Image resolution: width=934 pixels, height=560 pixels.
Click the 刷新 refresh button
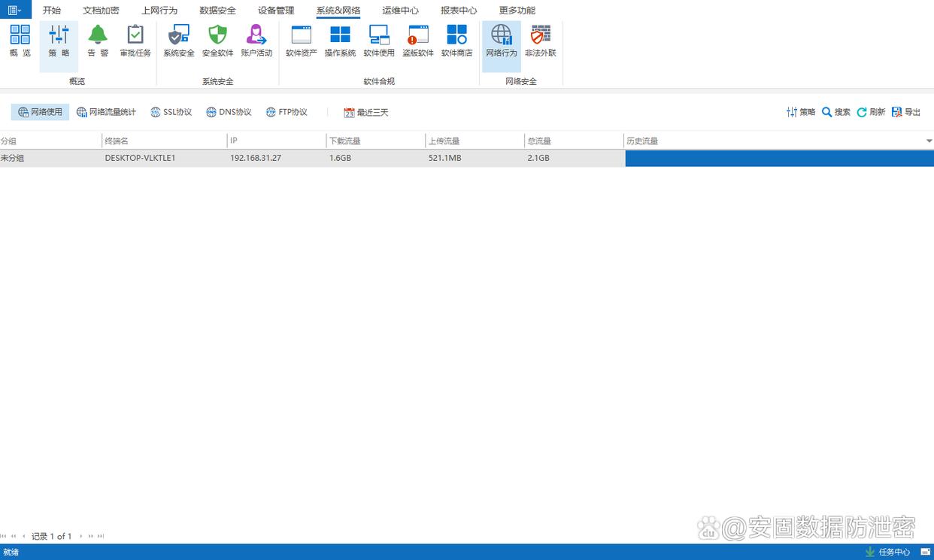(x=871, y=112)
